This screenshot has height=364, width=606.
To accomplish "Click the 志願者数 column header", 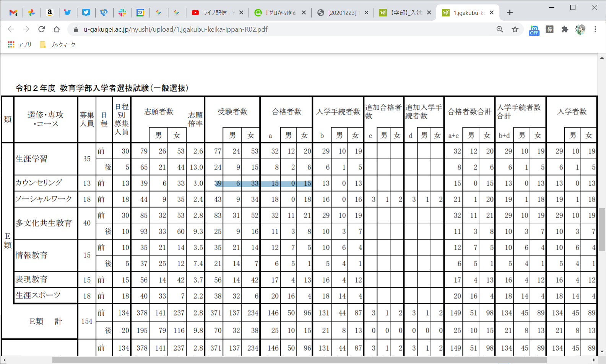I will (159, 112).
